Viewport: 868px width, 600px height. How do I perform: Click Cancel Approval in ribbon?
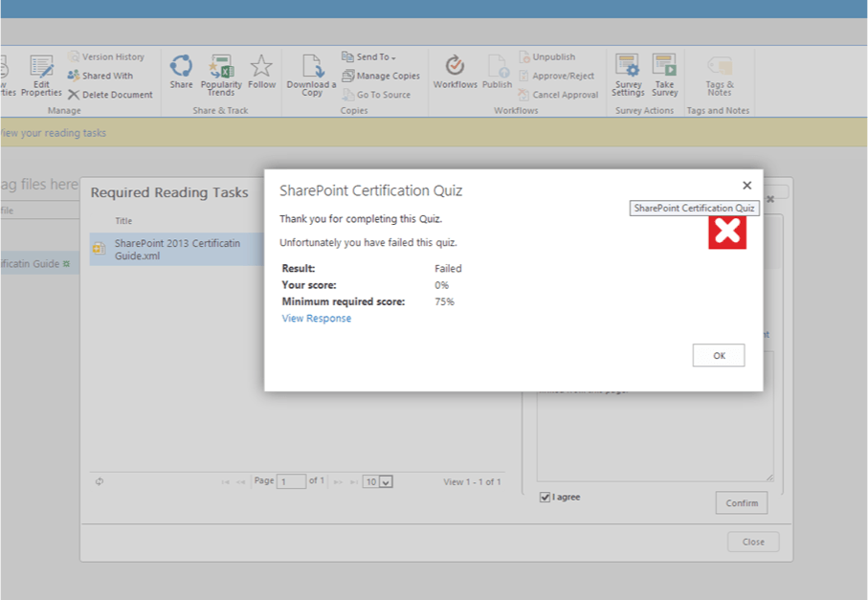click(559, 95)
